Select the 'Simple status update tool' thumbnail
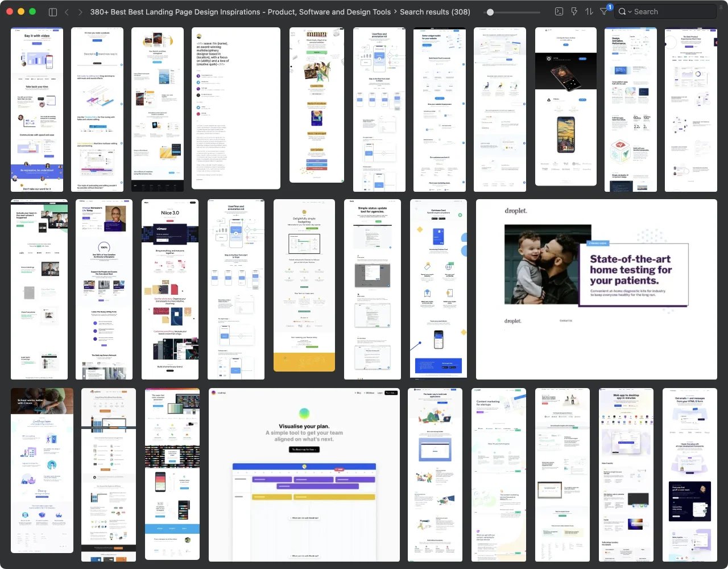The height and width of the screenshot is (569, 728). coord(372,289)
